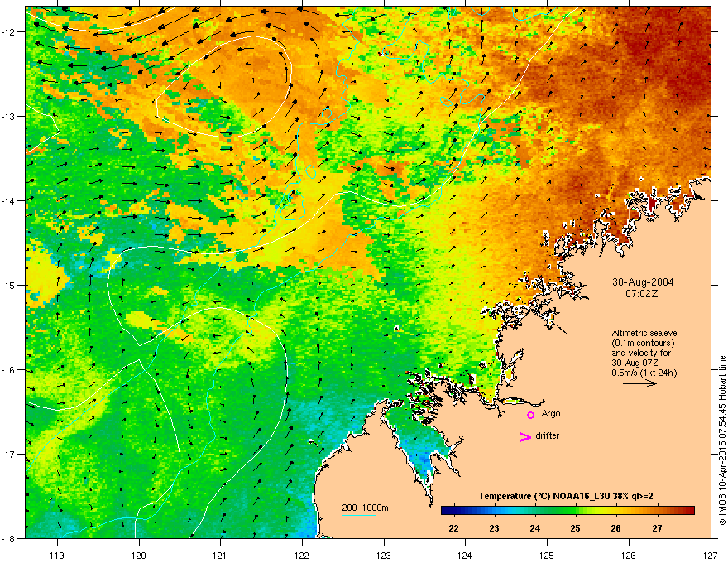Click the latitude axis label '-18'
The image size is (728, 563).
(8, 538)
